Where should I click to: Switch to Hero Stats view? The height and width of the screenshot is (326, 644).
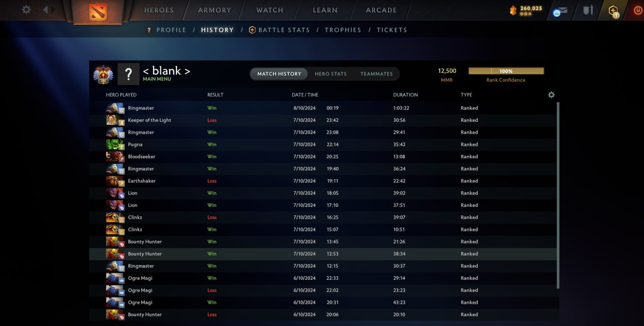pyautogui.click(x=331, y=74)
